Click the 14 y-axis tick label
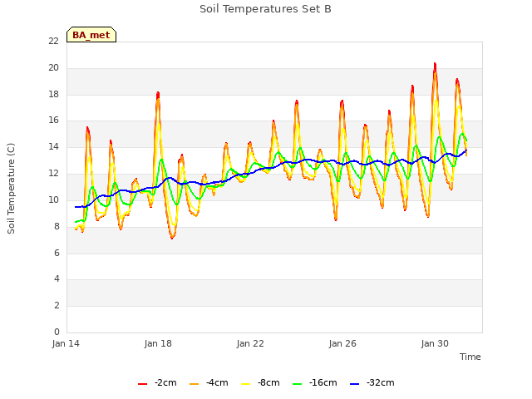 click(x=53, y=146)
